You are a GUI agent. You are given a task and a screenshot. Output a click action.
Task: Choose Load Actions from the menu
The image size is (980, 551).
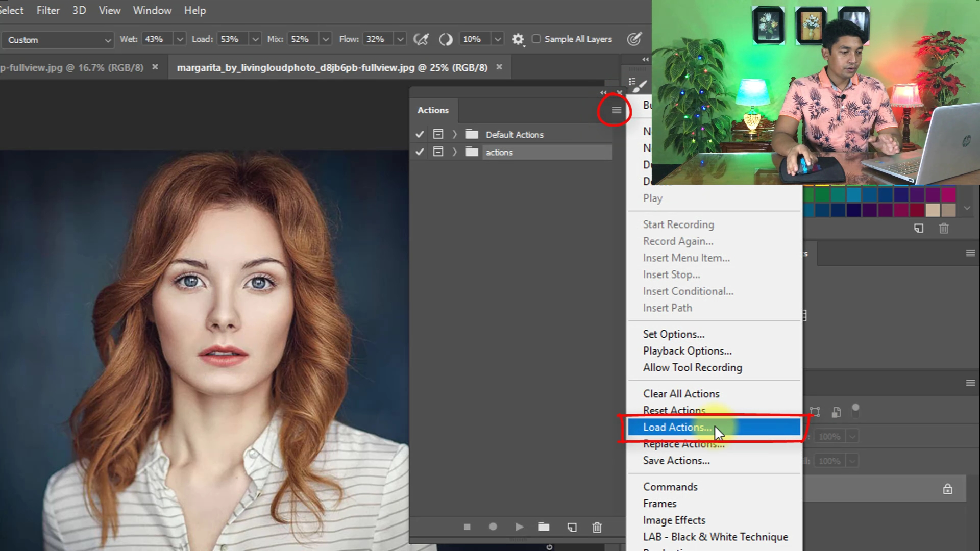click(677, 427)
